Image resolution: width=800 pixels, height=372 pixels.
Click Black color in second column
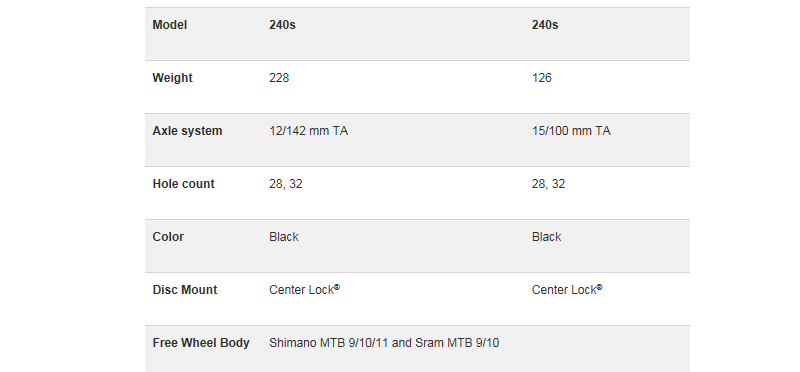pos(546,237)
